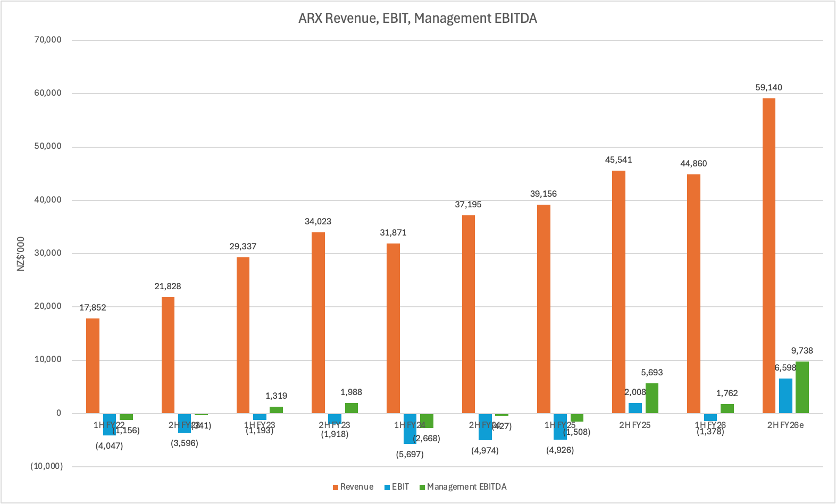The image size is (836, 504).
Task: Click the 44,860 revenue data label
Action: [x=693, y=164]
